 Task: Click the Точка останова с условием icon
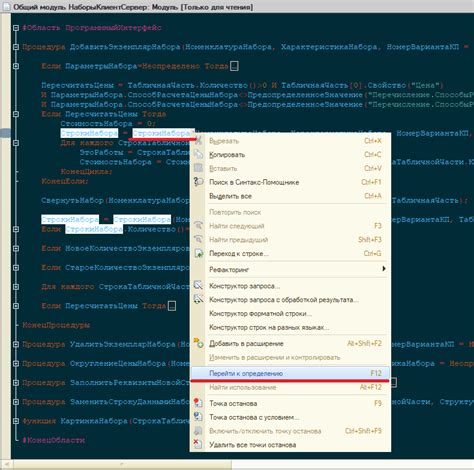[198, 417]
